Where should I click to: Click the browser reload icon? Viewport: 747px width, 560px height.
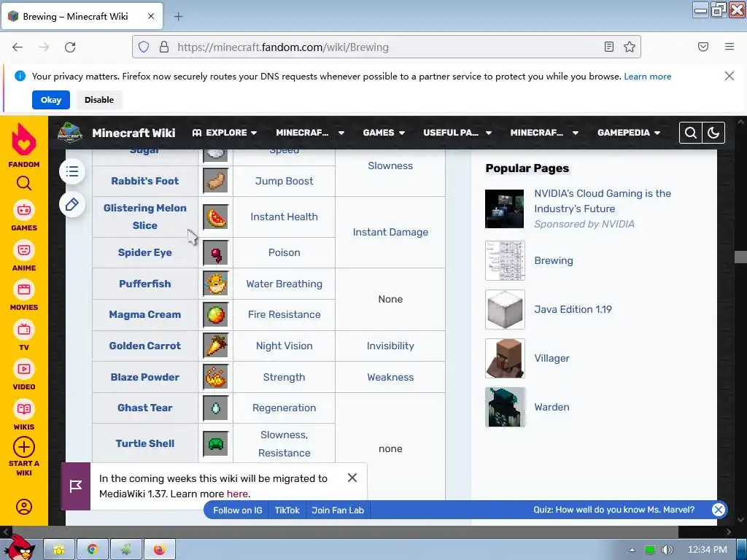[x=70, y=47]
